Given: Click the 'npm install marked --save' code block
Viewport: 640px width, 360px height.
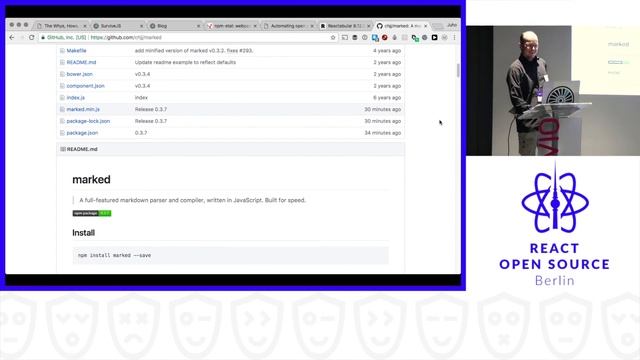Looking at the screenshot, I should (x=231, y=255).
